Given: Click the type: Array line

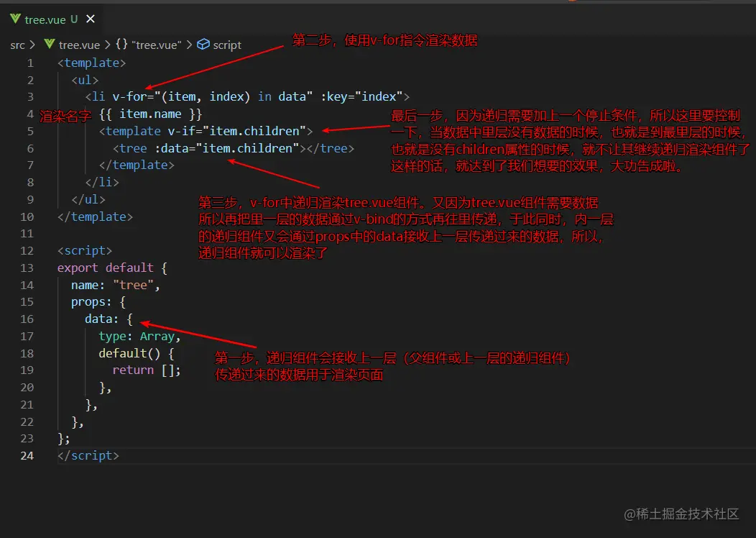Looking at the screenshot, I should pyautogui.click(x=140, y=337).
